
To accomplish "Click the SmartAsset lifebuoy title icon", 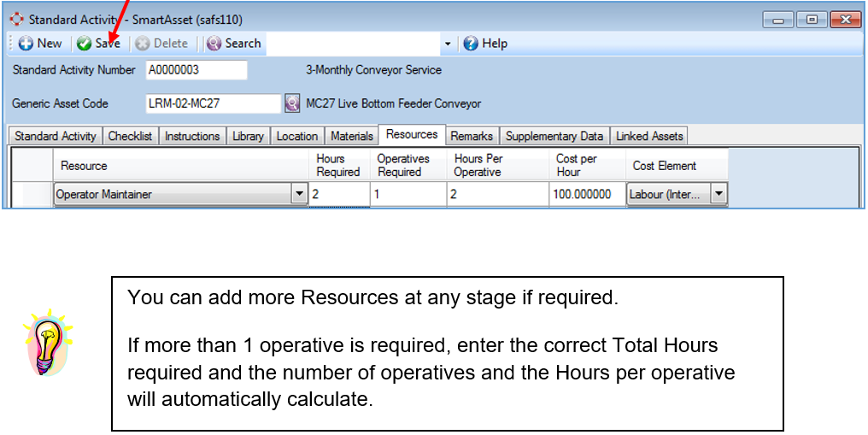I will [x=16, y=20].
